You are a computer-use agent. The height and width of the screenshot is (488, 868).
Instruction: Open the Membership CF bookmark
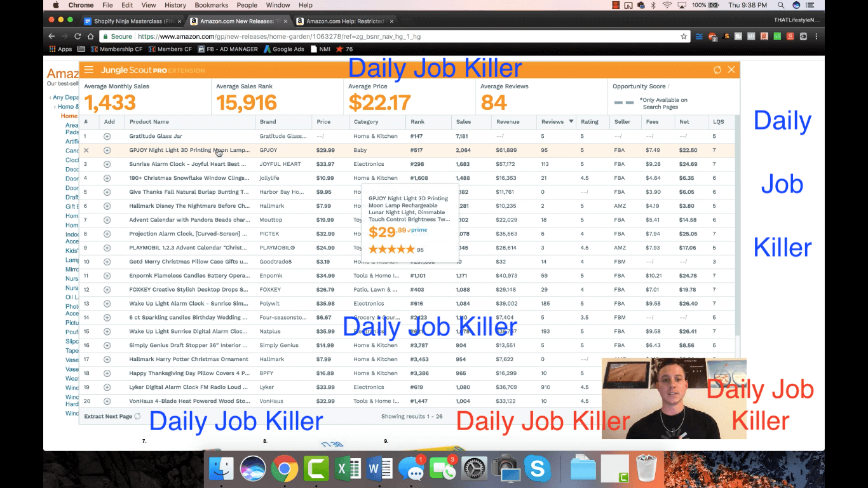click(116, 49)
